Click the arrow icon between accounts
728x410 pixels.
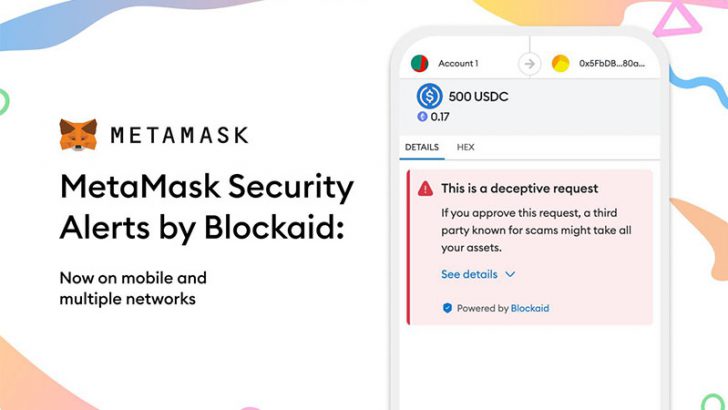tap(529, 64)
